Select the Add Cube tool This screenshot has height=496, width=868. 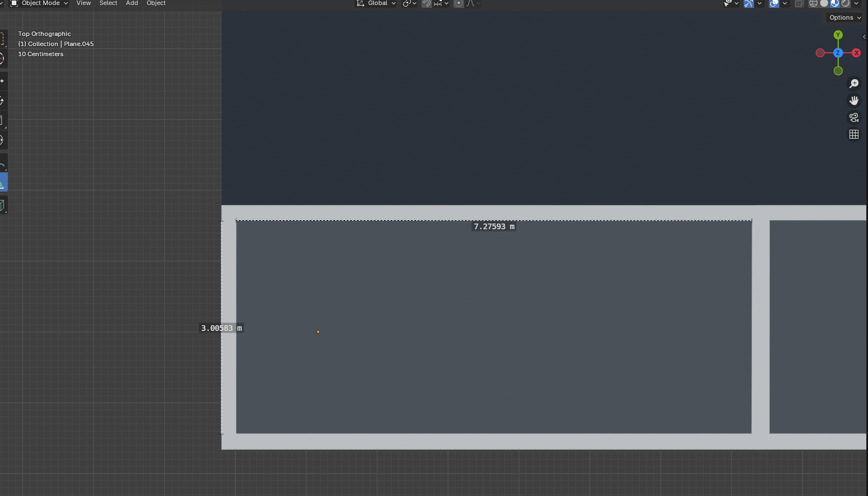click(3, 205)
